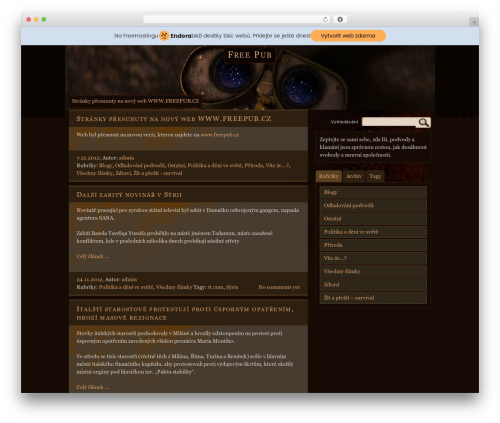Select Víte že...? in the sidebar list
Screen dimensions: 500x423
[373, 258]
